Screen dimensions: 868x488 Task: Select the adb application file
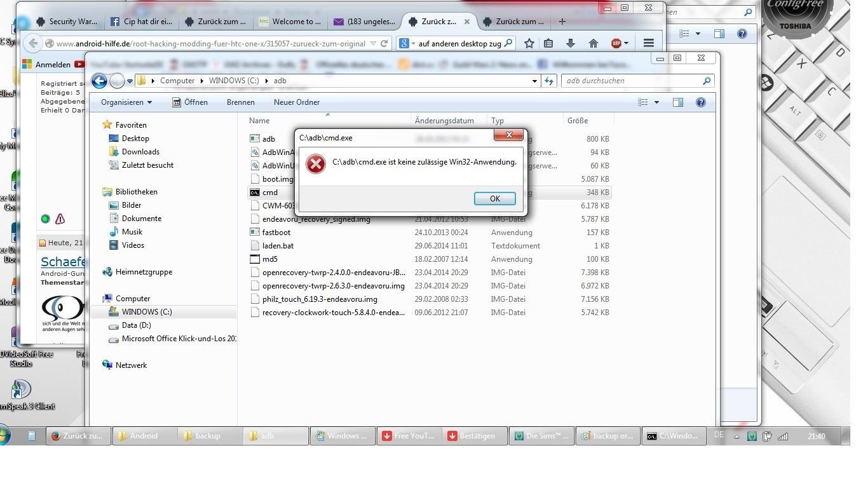point(268,139)
